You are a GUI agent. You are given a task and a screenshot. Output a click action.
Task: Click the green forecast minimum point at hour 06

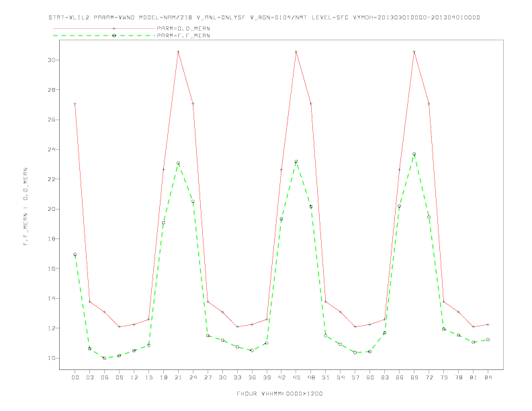pyautogui.click(x=105, y=358)
